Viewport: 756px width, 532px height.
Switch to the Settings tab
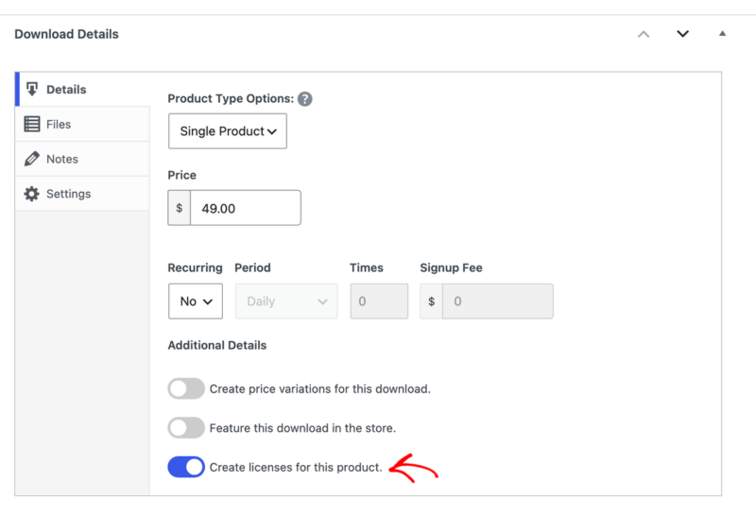point(82,194)
